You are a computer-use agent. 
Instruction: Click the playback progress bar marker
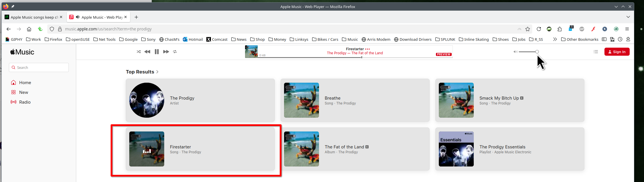pyautogui.click(x=361, y=57)
